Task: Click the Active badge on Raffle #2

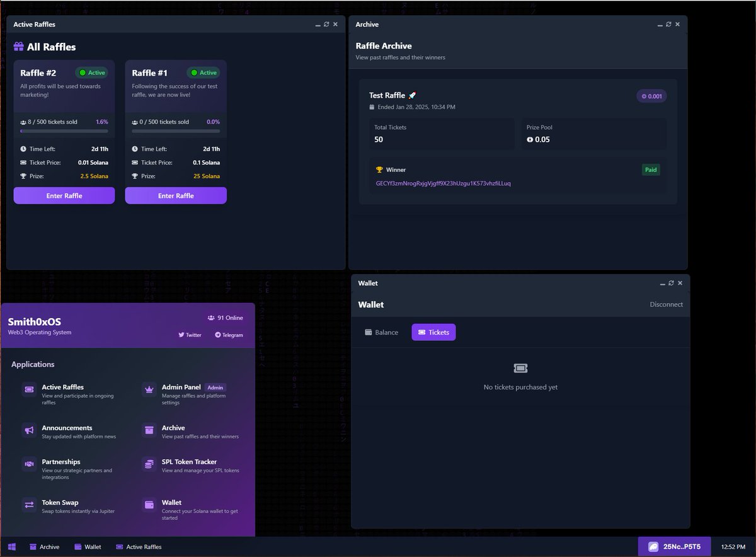Action: [91, 72]
